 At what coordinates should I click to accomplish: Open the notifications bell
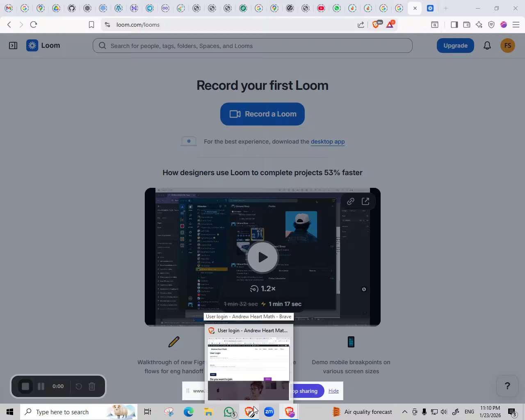[x=487, y=46]
